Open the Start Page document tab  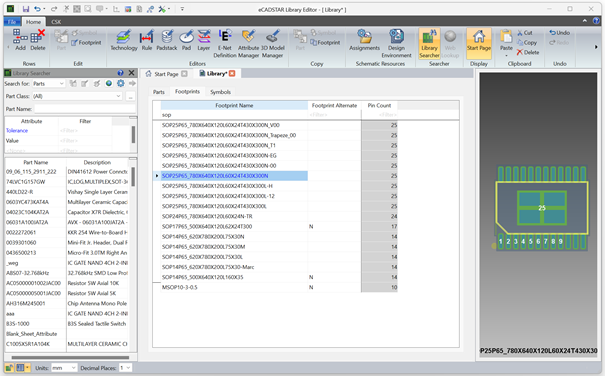tap(166, 74)
